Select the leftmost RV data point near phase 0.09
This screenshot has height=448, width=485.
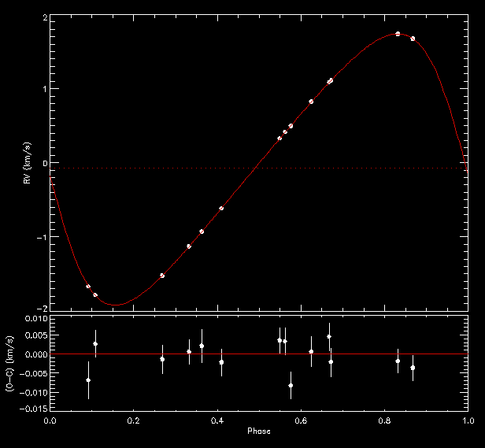[x=88, y=287]
